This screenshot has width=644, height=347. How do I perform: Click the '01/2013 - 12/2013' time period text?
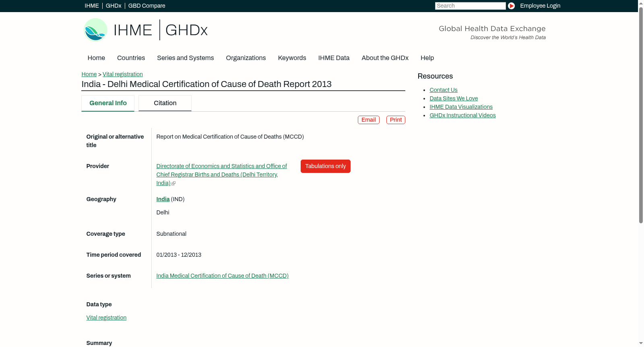click(179, 255)
